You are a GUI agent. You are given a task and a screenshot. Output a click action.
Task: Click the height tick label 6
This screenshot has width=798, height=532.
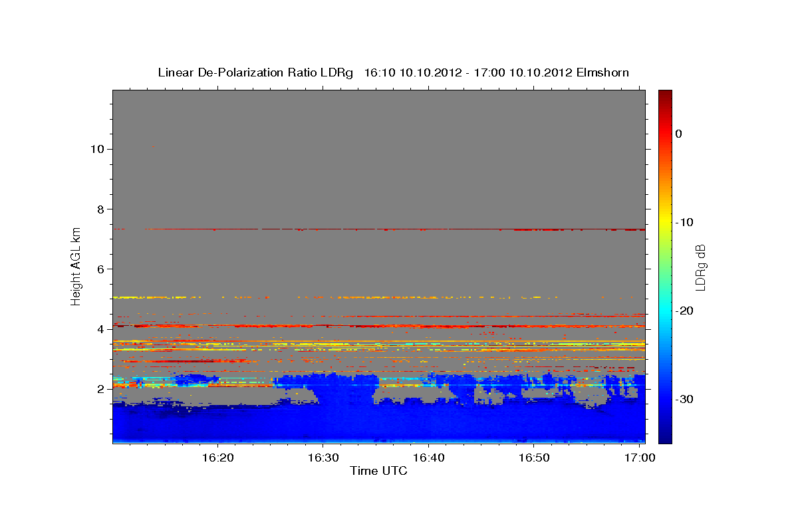click(99, 269)
